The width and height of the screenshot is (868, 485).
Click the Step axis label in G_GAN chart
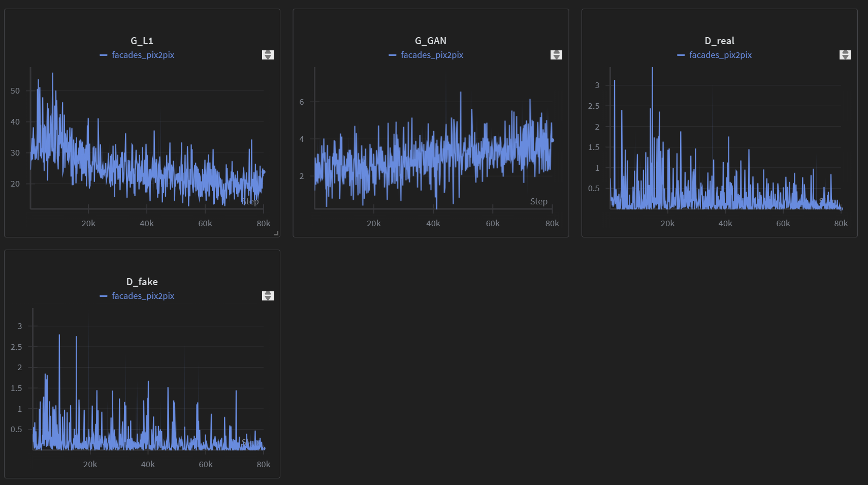tap(538, 201)
